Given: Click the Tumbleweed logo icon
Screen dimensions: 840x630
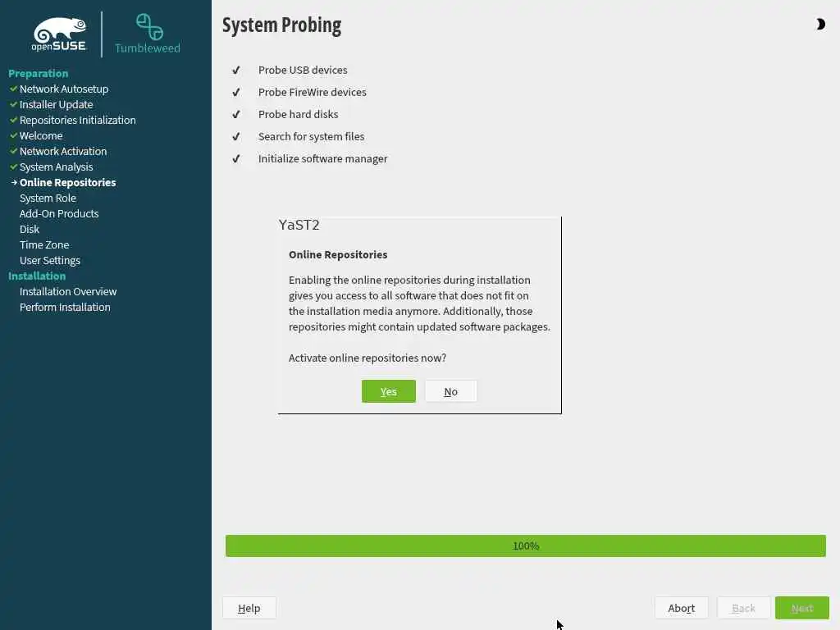Looking at the screenshot, I should [x=149, y=26].
